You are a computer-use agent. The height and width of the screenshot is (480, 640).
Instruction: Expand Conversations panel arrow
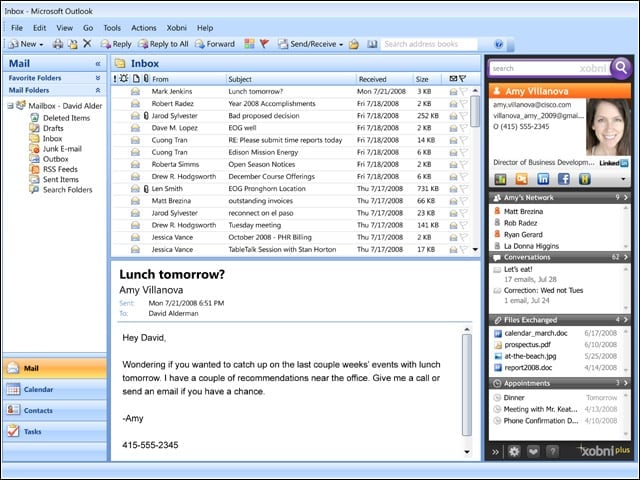626,257
